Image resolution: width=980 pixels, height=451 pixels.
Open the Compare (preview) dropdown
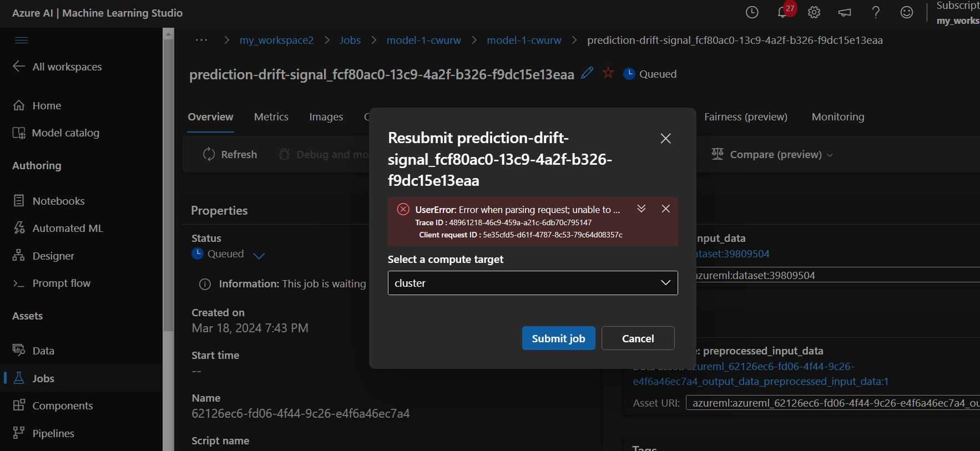[772, 154]
